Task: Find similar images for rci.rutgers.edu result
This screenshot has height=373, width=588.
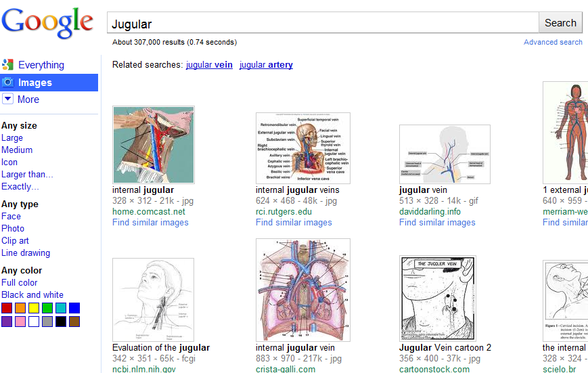Action: pos(294,223)
